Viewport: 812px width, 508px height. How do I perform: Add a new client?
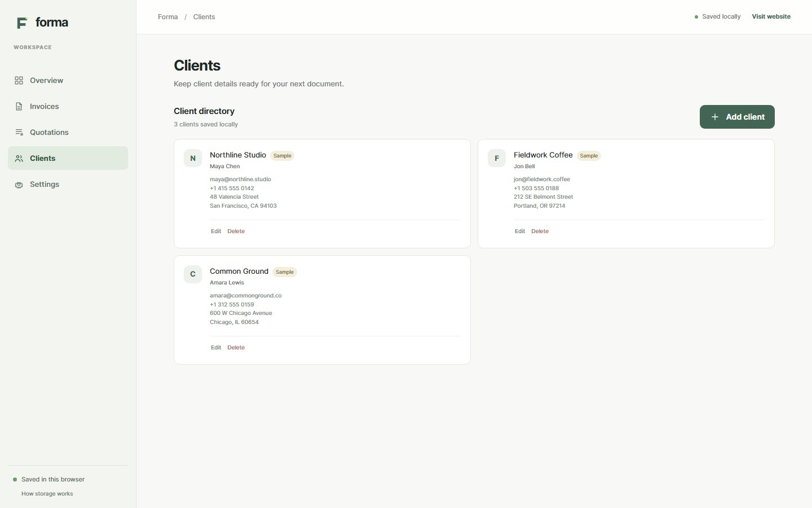pyautogui.click(x=737, y=117)
